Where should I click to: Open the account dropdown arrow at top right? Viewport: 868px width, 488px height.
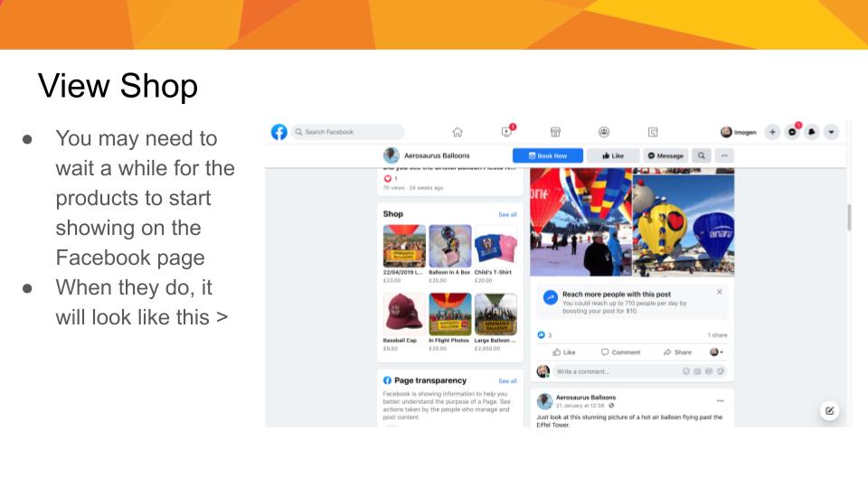coord(831,132)
